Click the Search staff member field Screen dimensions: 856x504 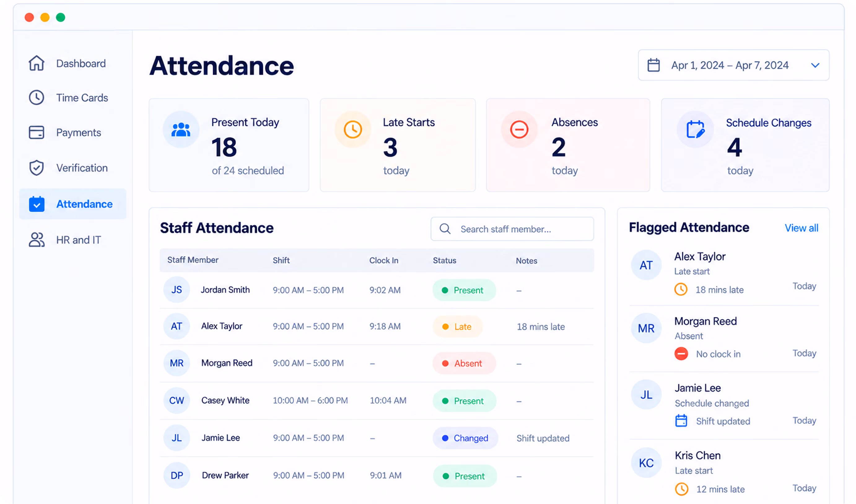click(x=512, y=229)
